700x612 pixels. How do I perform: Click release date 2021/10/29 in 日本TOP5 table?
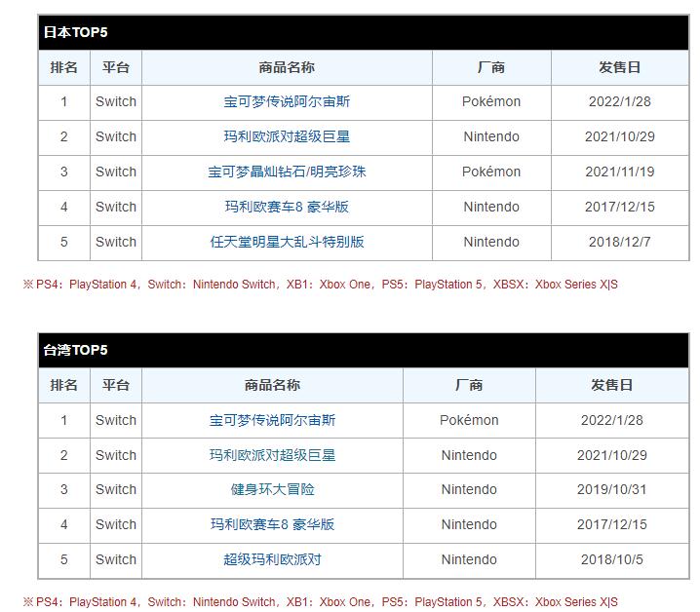pos(620,136)
